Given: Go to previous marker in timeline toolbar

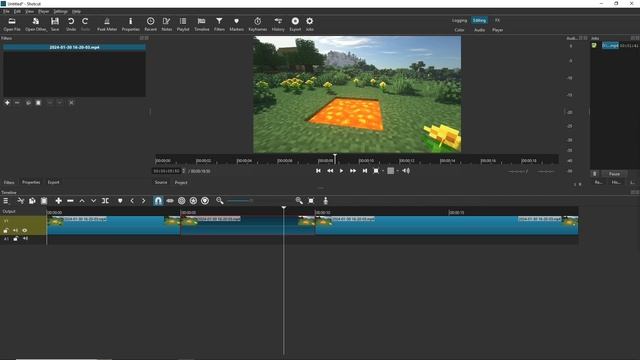Looking at the screenshot, I should [x=132, y=201].
